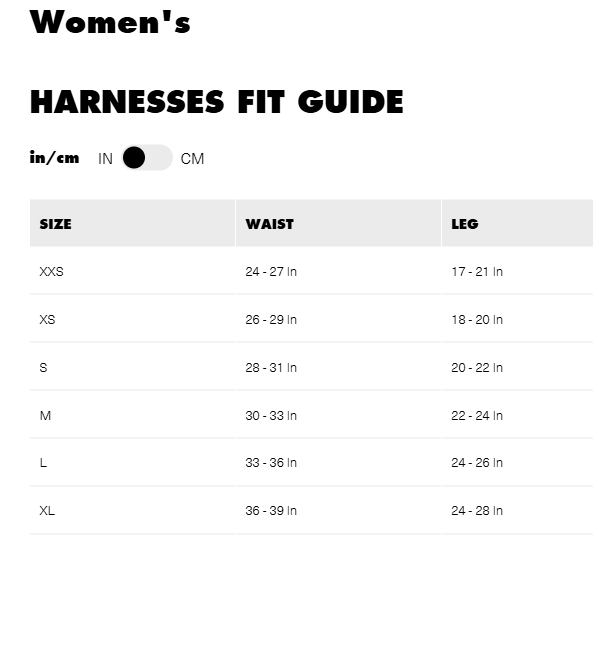Click the LEG column header

point(517,223)
